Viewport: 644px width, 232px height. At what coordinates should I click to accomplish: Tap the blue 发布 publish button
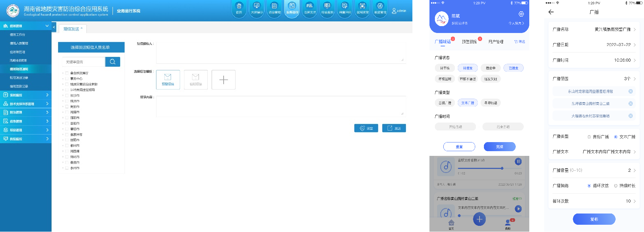click(x=594, y=219)
